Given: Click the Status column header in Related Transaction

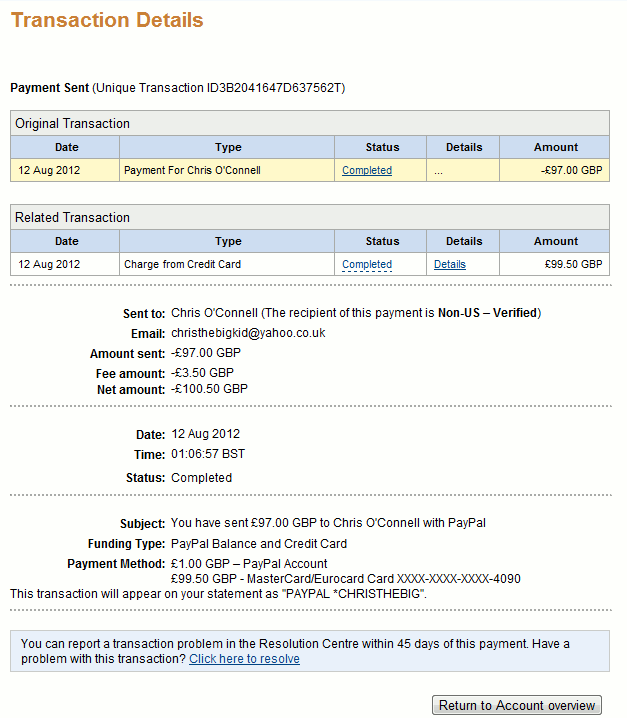Looking at the screenshot, I should 381,241.
